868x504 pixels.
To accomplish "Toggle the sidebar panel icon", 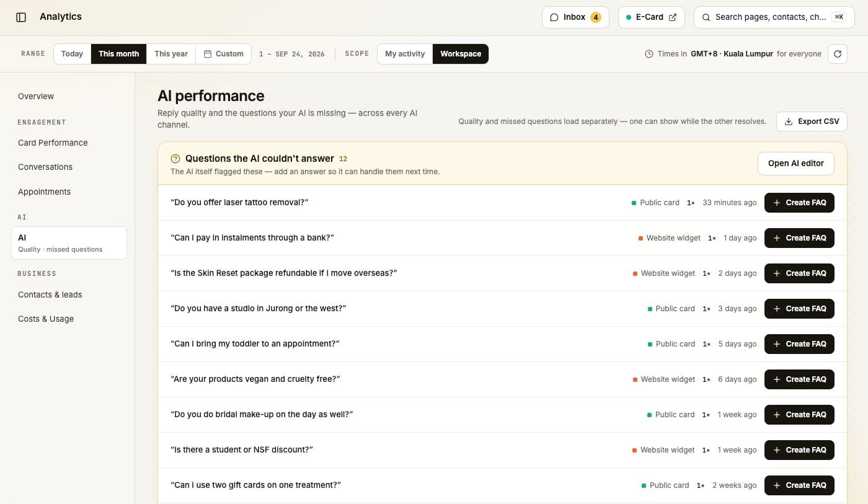I will coord(21,17).
